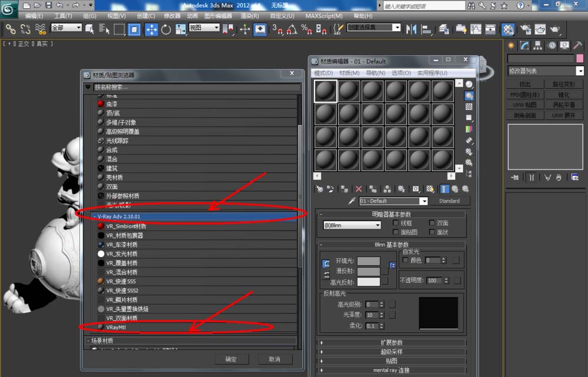Open 模式(D) menu in material editor
The height and width of the screenshot is (377, 588).
(323, 73)
